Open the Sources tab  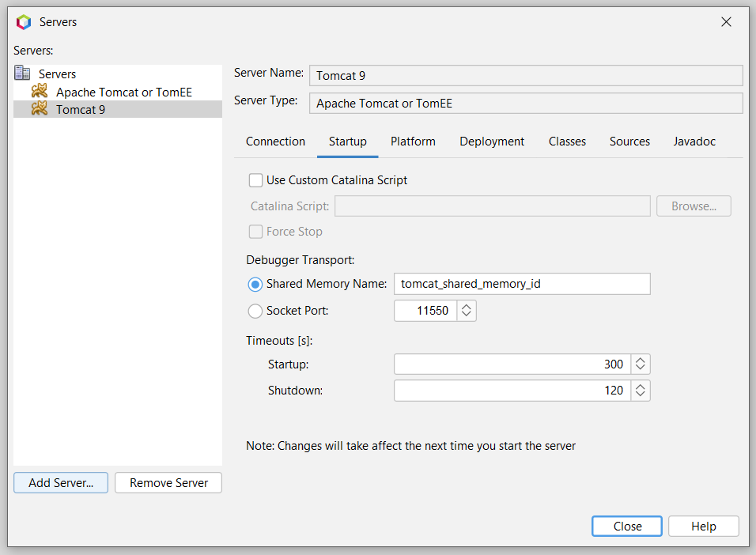click(x=629, y=142)
